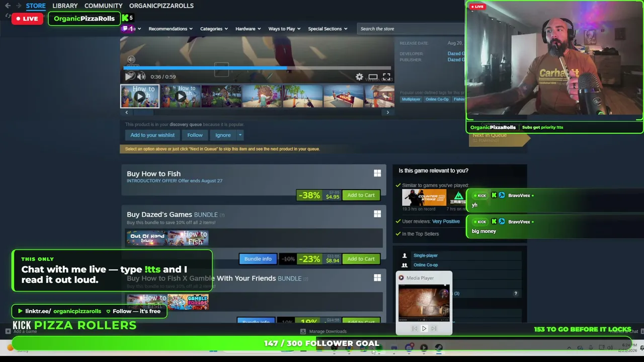The height and width of the screenshot is (362, 644).
Task: Follow the How to Fish game
Action: click(195, 135)
